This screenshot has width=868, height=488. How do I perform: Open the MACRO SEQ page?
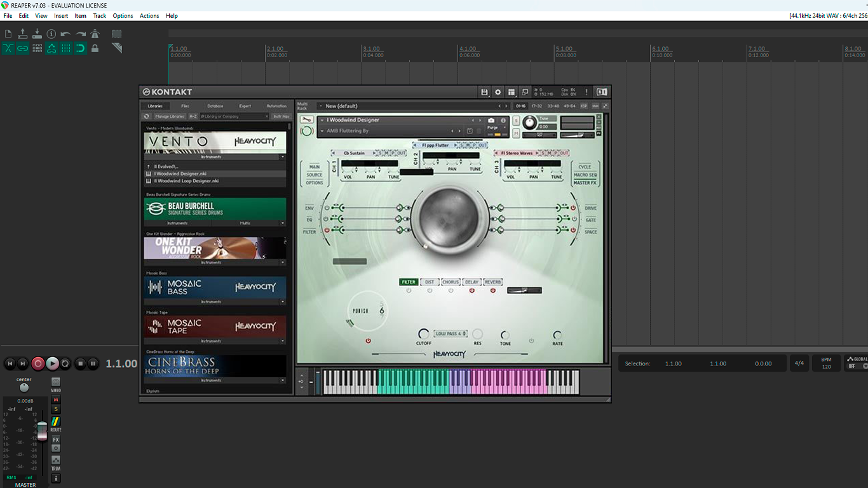click(x=585, y=175)
